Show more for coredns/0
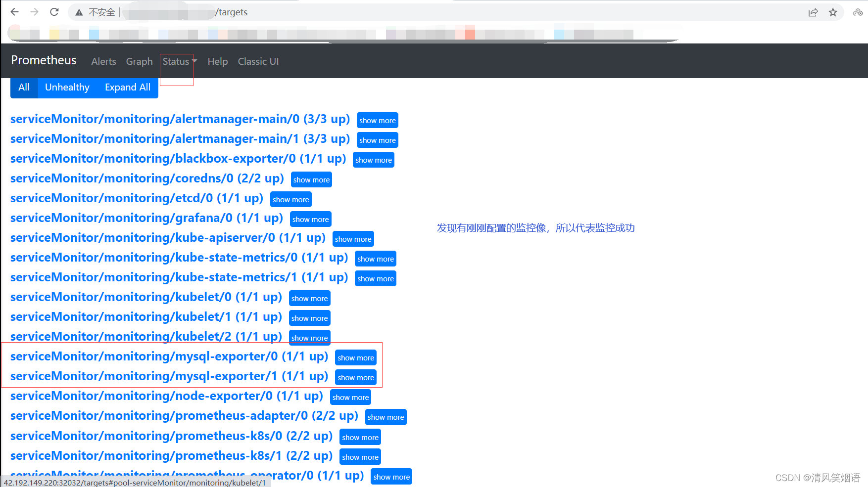Viewport: 868px width, 487px height. click(x=311, y=179)
